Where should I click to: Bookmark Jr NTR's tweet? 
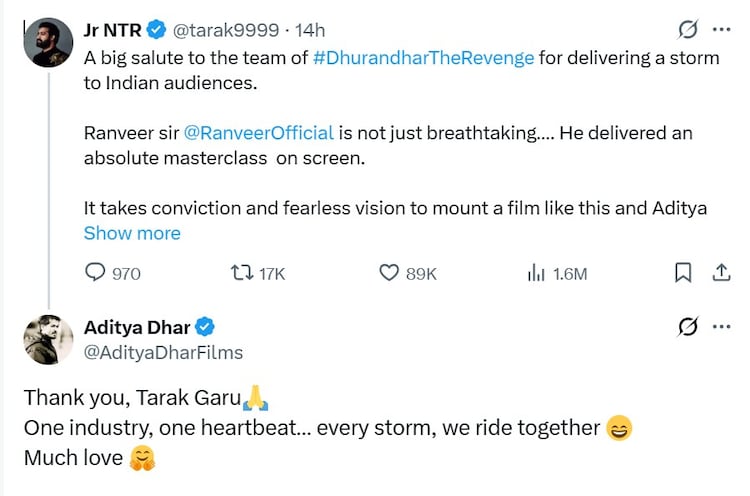(x=683, y=273)
